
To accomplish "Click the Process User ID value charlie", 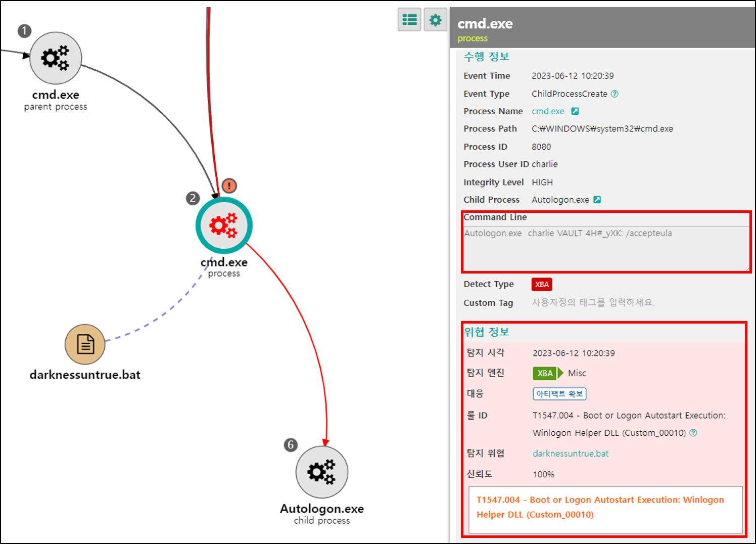I will click(x=545, y=164).
